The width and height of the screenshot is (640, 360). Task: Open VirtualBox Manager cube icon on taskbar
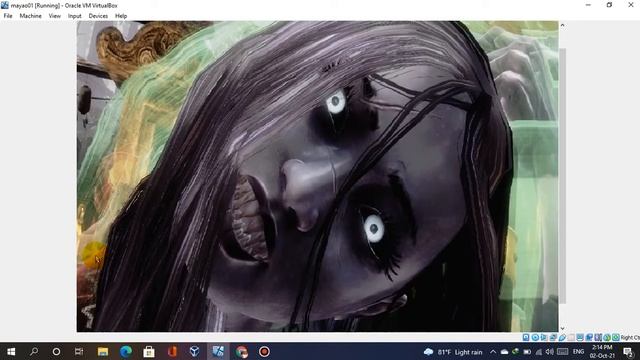coord(195,351)
